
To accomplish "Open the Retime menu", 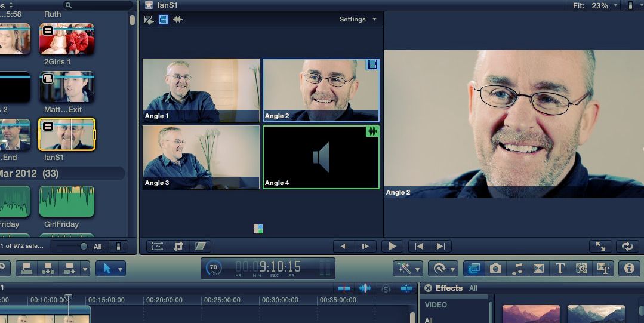I will [x=443, y=269].
